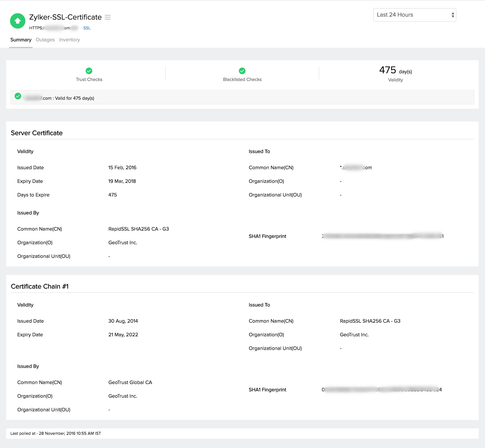
Task: Select the Summary tab
Action: point(21,39)
